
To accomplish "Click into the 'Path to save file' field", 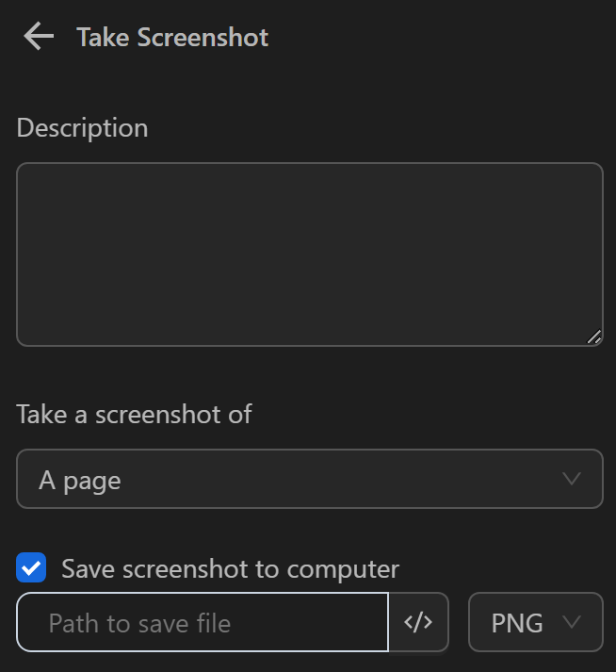I will click(203, 622).
